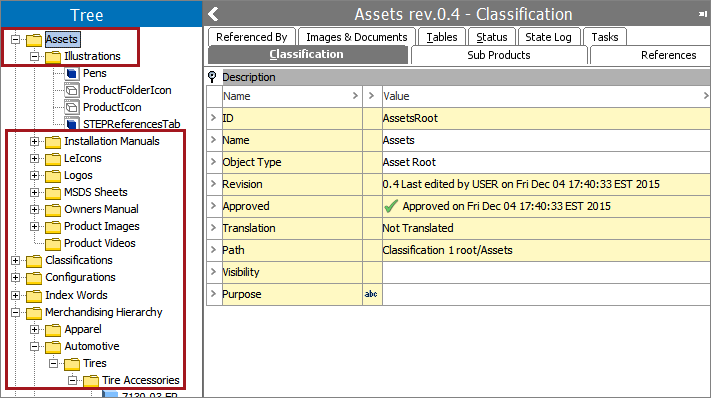Open the Referenced By tab
The image size is (711, 398).
tap(252, 37)
